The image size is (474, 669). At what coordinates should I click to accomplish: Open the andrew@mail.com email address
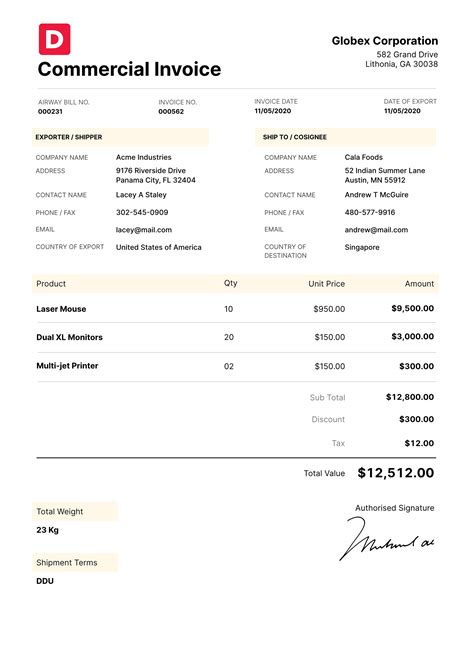(x=376, y=230)
